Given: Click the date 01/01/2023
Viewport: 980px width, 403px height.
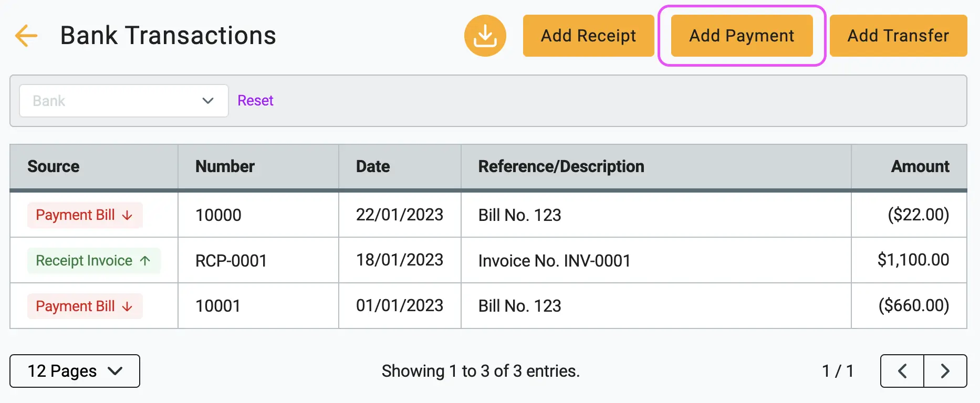Looking at the screenshot, I should pos(400,306).
